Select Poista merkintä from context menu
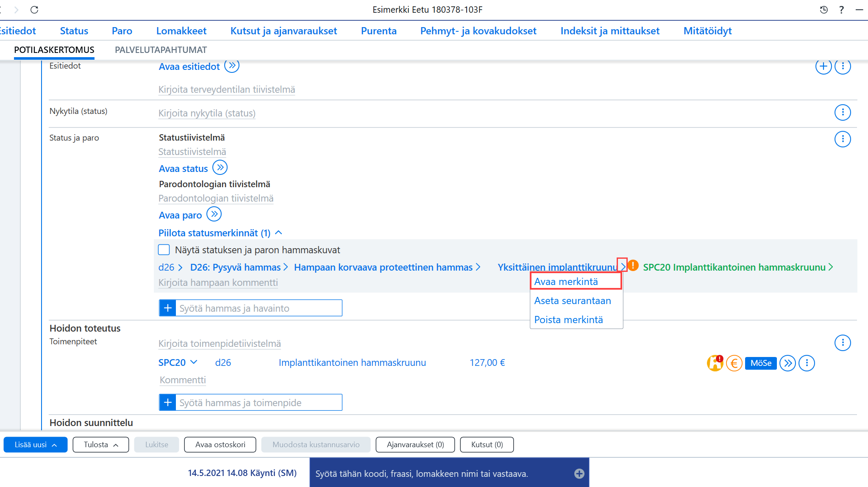This screenshot has width=868, height=487. 568,320
